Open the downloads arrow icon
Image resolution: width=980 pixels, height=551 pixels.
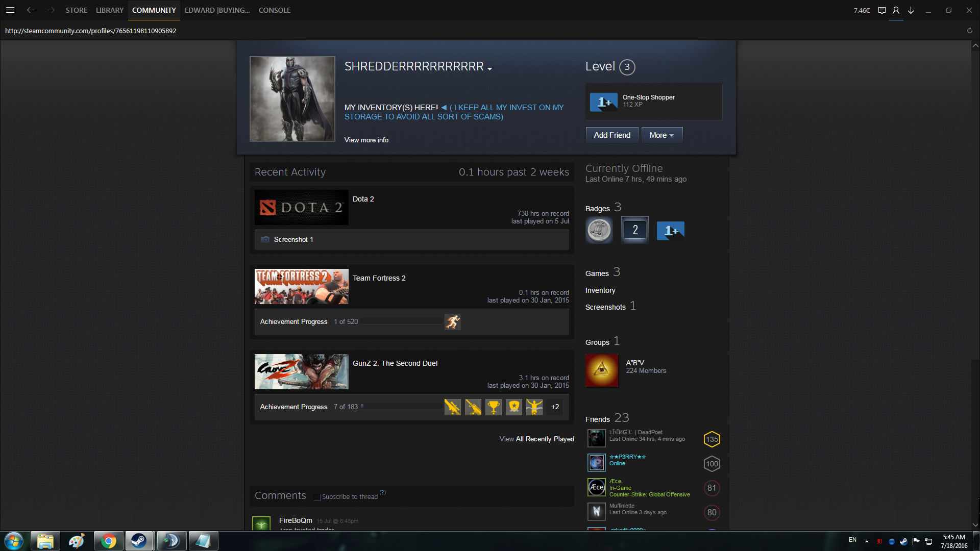point(911,10)
